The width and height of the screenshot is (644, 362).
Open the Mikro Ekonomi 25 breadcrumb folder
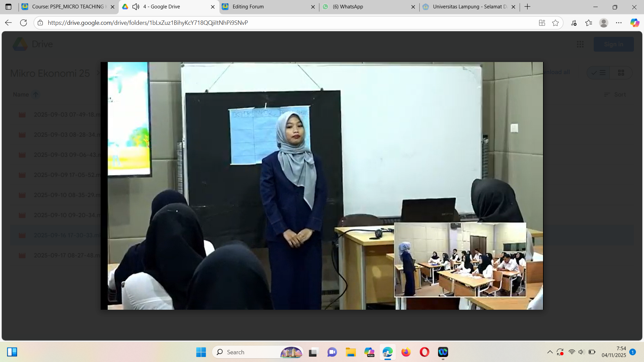click(x=50, y=73)
